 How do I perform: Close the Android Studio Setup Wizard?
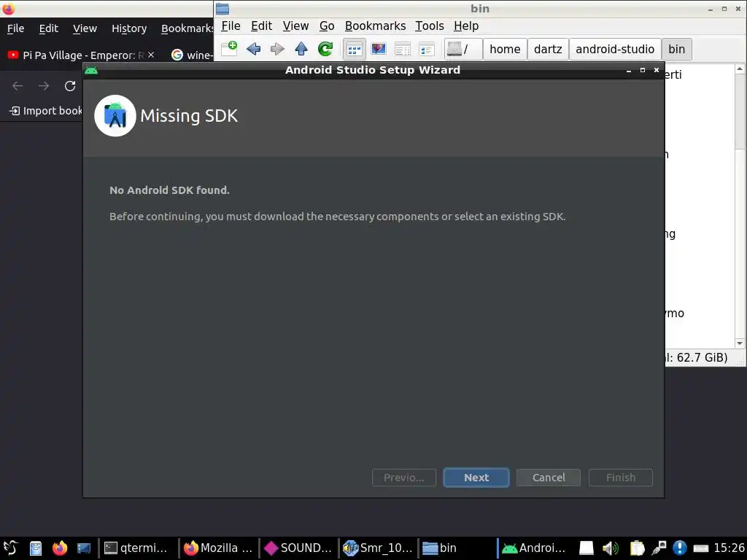(x=657, y=70)
